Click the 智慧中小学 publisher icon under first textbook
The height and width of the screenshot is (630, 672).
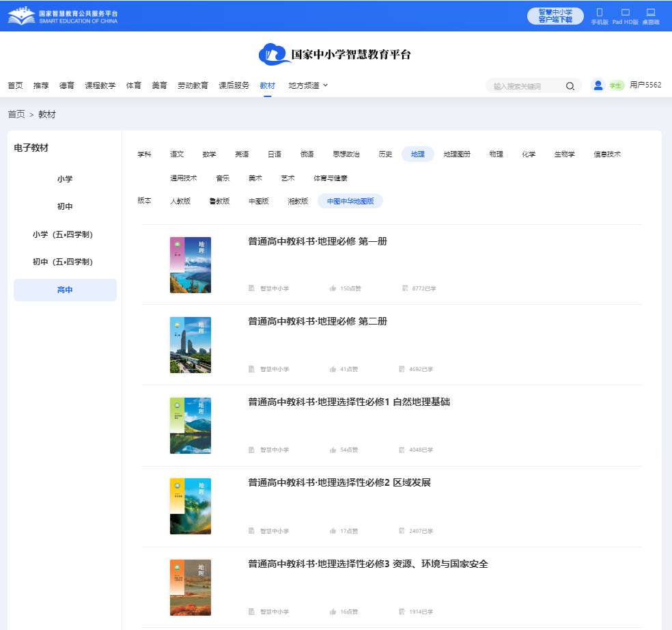click(x=251, y=288)
